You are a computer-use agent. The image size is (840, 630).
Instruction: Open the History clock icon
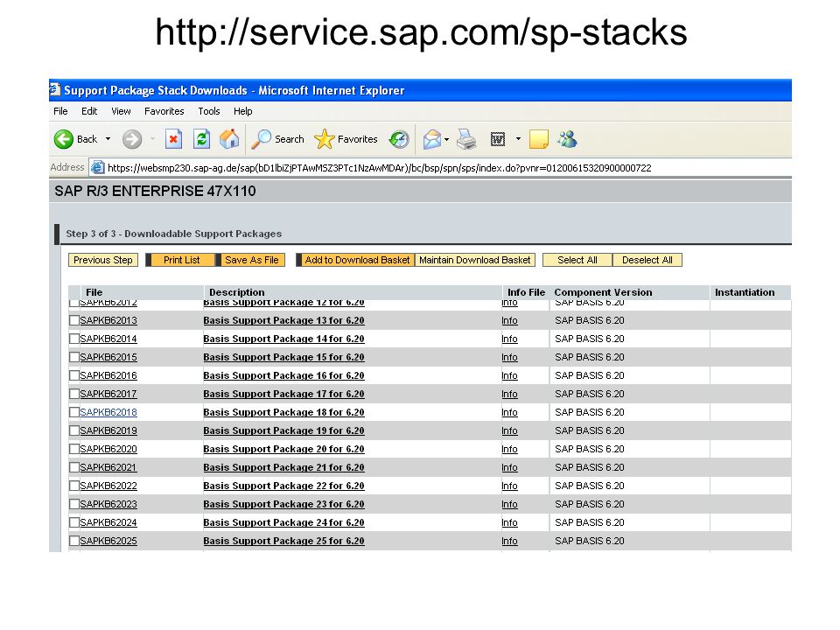click(x=399, y=139)
